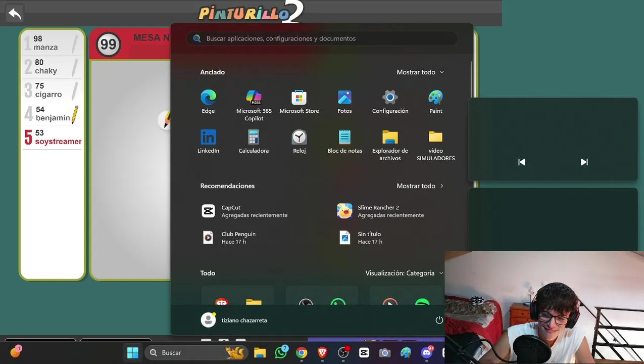Viewport: 644px width, 364px height.
Task: Launch Microsoft 365 Copilot
Action: click(x=254, y=105)
